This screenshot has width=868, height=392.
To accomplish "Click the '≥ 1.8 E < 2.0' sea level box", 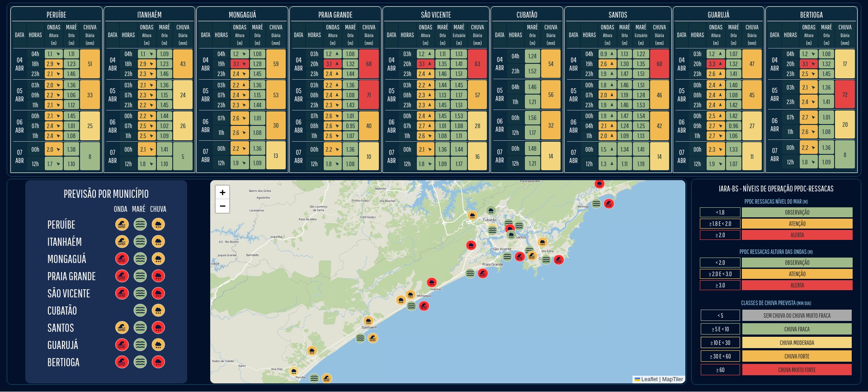I will (x=720, y=224).
